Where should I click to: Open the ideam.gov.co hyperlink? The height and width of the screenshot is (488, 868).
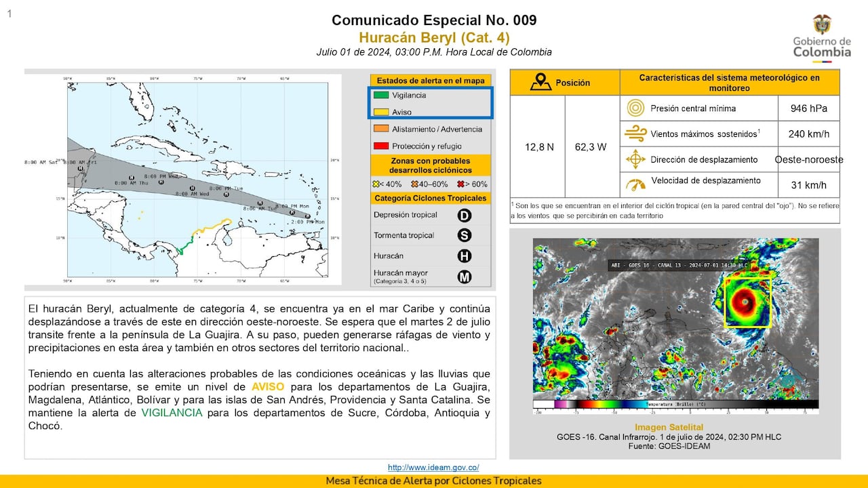433,467
